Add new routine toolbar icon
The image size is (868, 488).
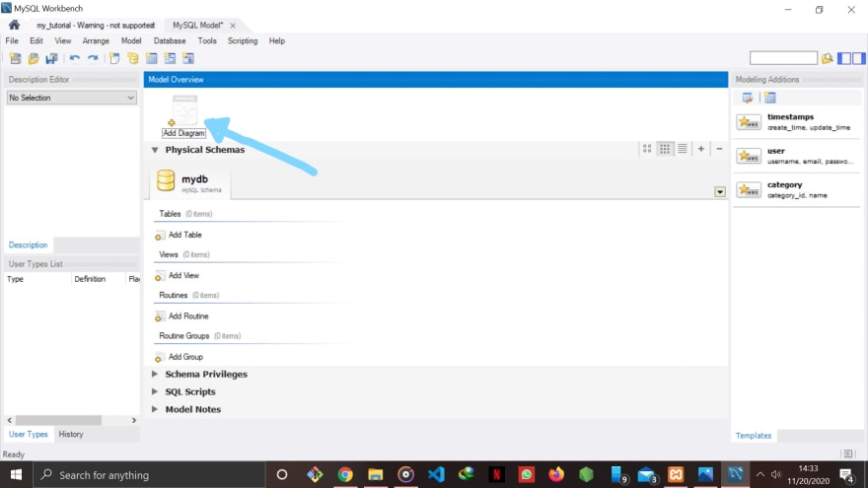[x=188, y=58]
